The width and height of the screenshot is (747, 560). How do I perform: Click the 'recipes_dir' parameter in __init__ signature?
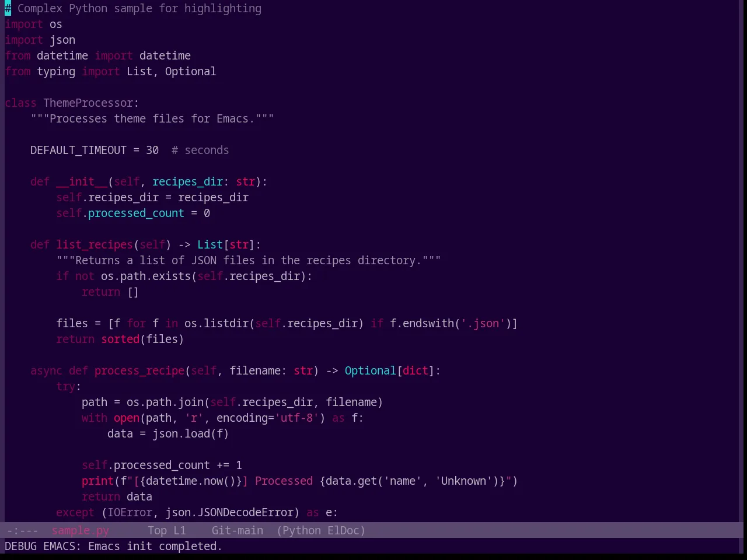tap(187, 181)
